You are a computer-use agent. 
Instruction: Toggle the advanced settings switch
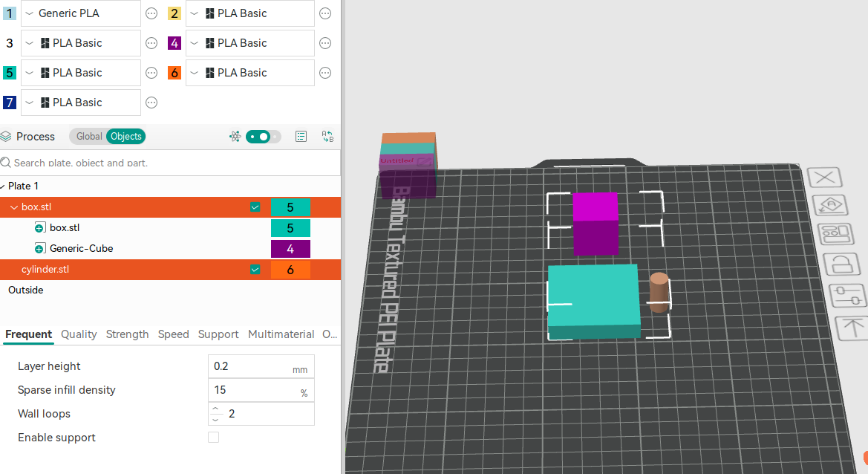(x=263, y=136)
